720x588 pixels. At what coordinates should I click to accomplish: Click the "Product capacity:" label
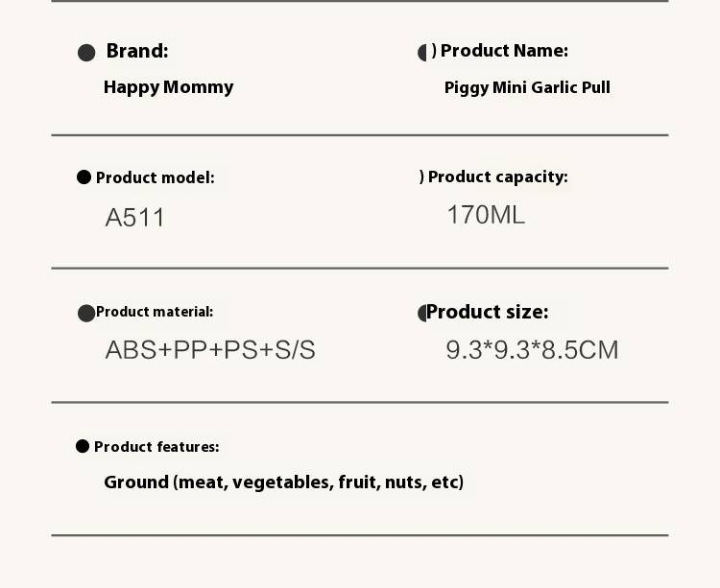click(x=497, y=176)
